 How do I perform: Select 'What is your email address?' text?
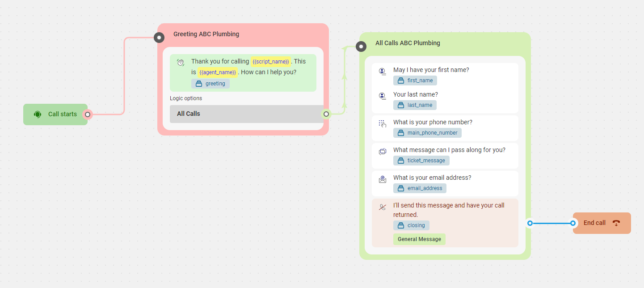click(432, 178)
